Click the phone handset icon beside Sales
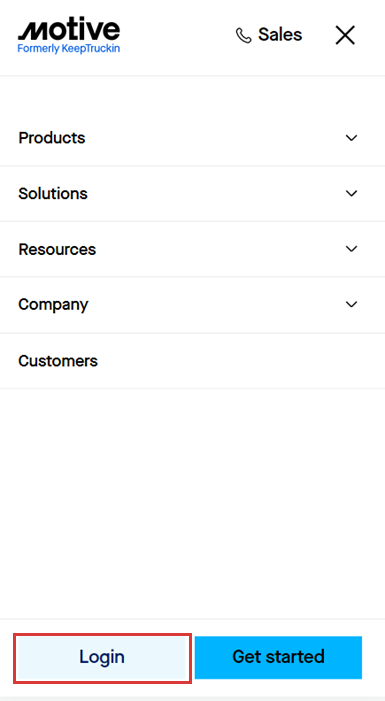 (244, 35)
